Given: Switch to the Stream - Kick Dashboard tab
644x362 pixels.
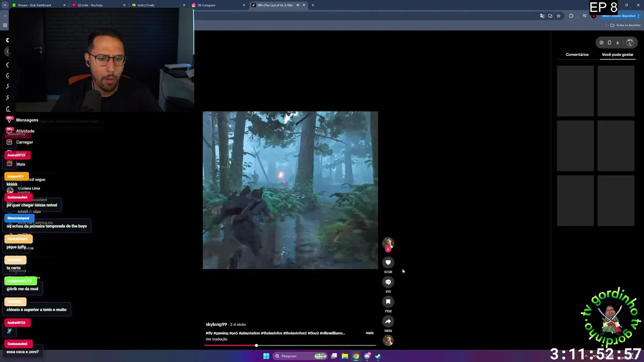Looking at the screenshot, I should tap(38, 5).
